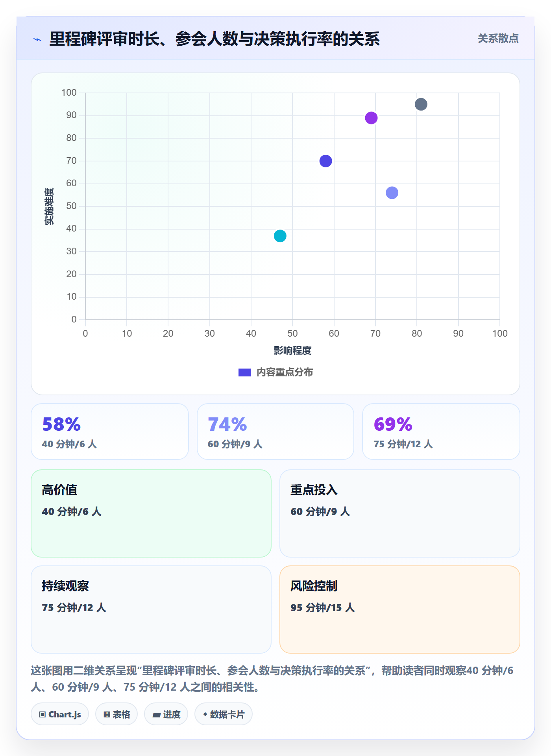Click the table icon in the 表格 tag
551x756 pixels.
pyautogui.click(x=107, y=715)
